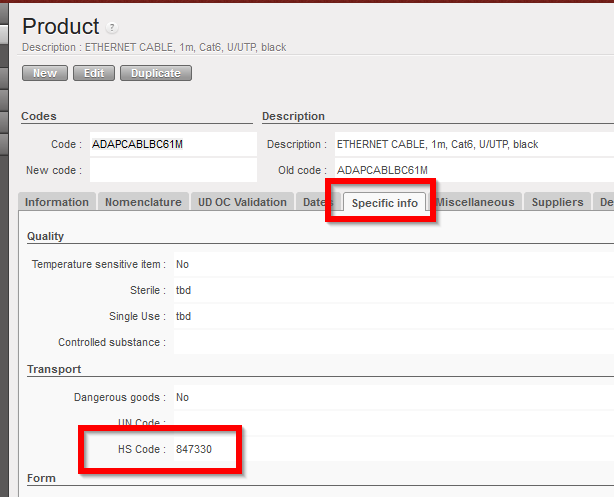Open the Information tab
The width and height of the screenshot is (614, 497).
click(57, 202)
